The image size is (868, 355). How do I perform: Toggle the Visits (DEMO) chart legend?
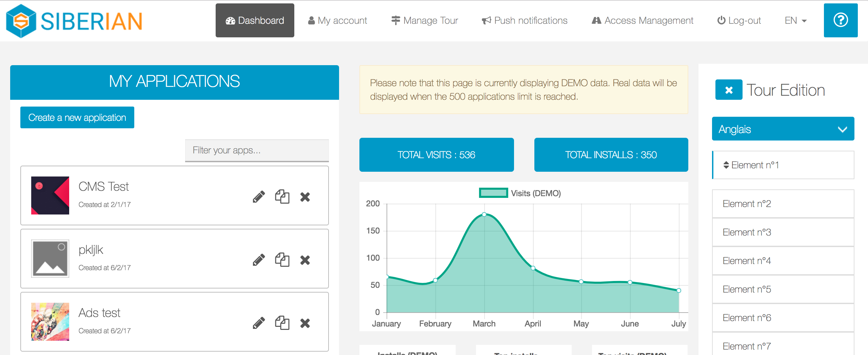pos(519,193)
